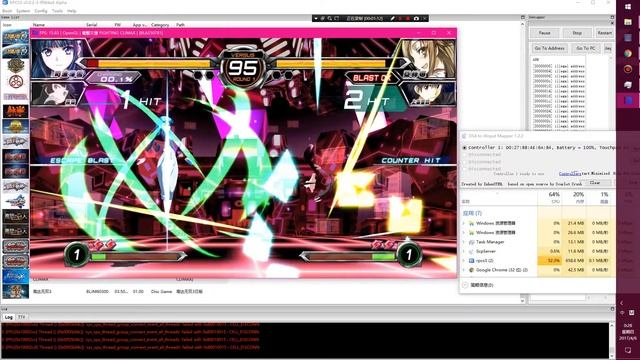Open Action Center notification icon
Viewport: 640px width, 360px height.
pos(628,351)
